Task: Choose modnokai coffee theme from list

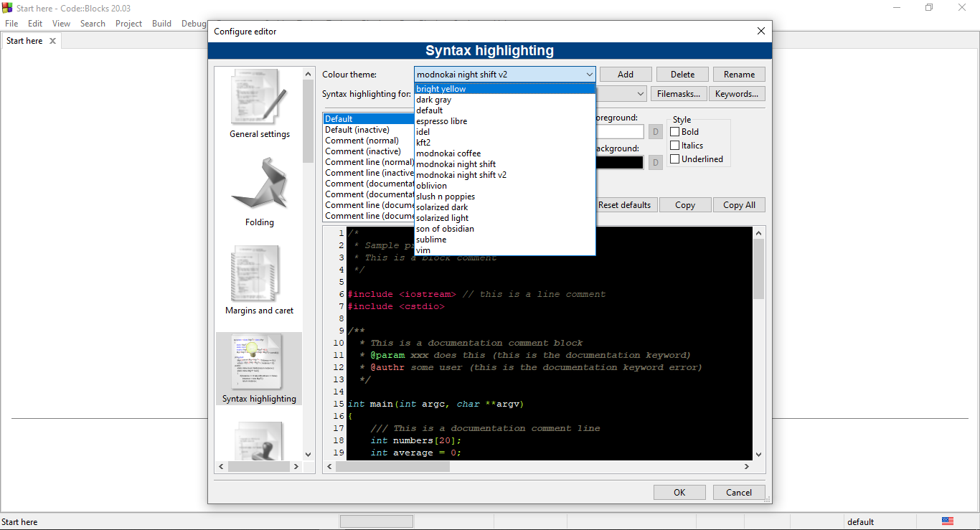Action: (505, 153)
